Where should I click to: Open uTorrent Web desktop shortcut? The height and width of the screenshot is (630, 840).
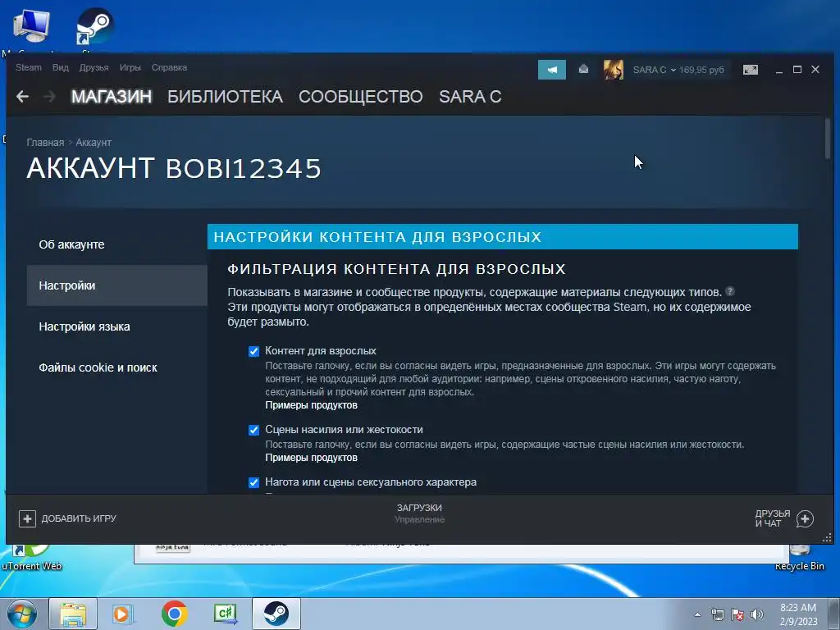(x=31, y=557)
